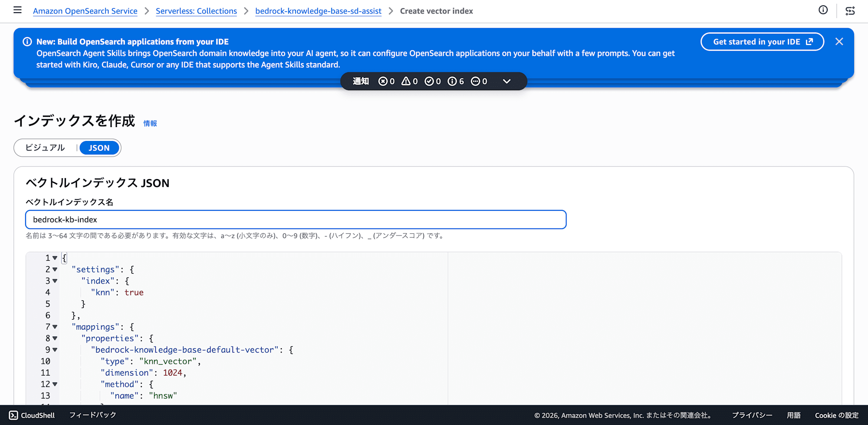
Task: Click the "type": "knn_vector" line
Action: tap(151, 361)
